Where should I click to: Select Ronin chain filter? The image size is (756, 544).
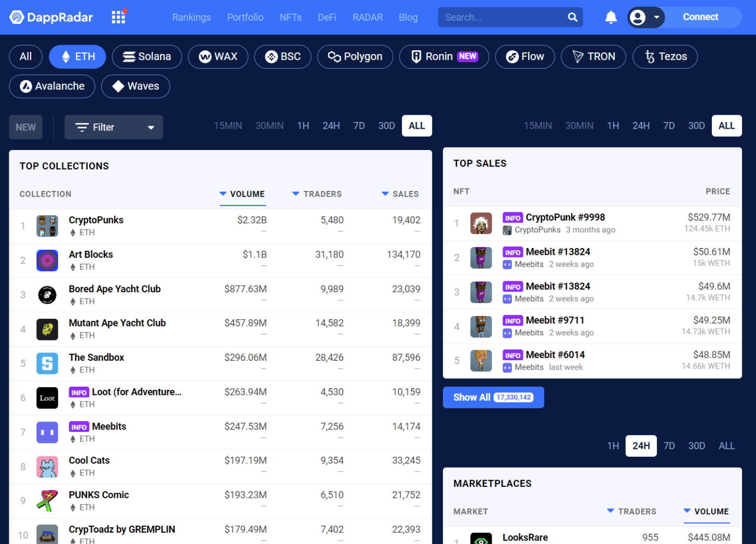[444, 57]
